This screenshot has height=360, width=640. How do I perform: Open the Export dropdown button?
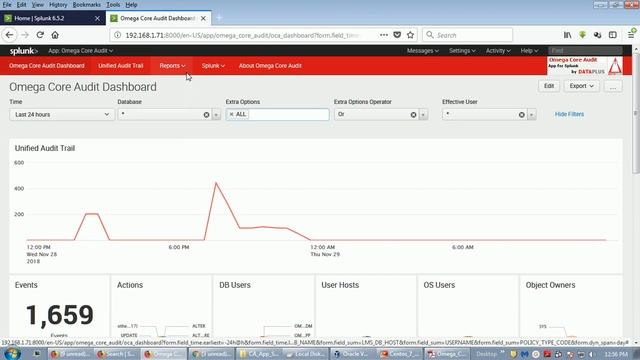point(582,86)
